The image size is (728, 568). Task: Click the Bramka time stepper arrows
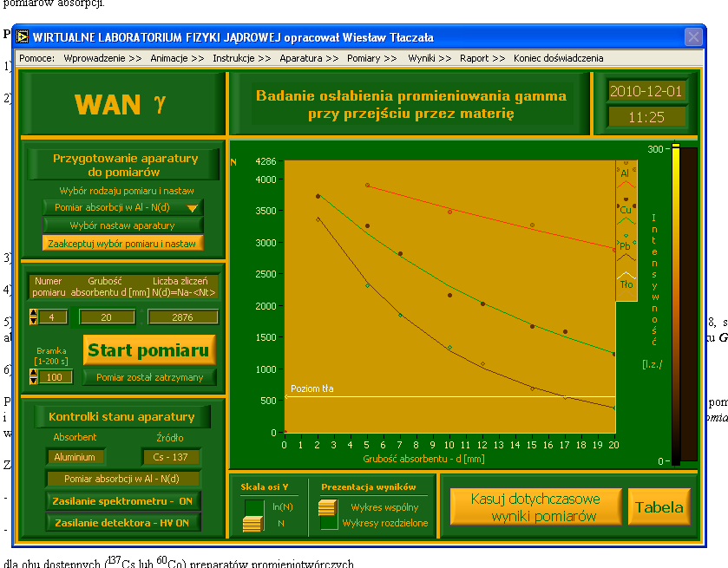[x=34, y=376]
